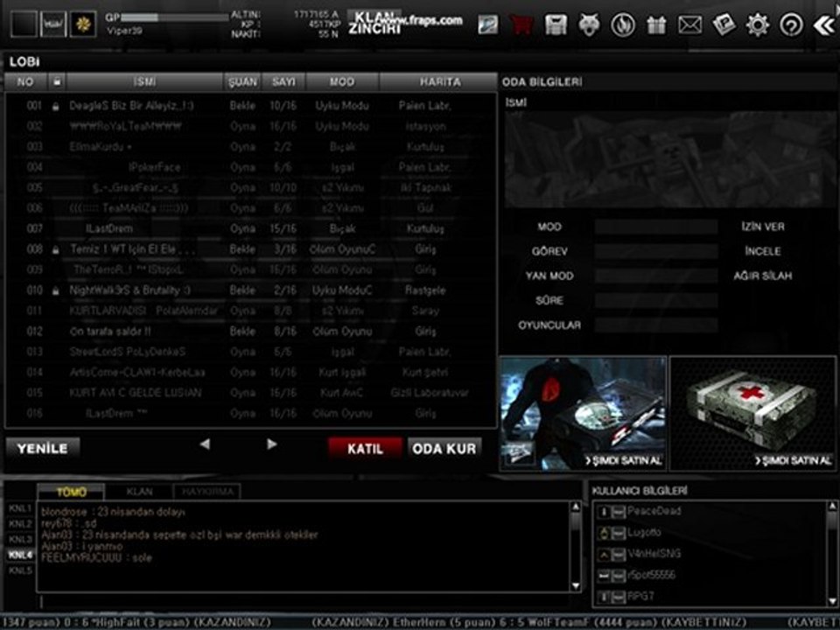Click lock icon on room 008
The image size is (840, 630).
(x=56, y=249)
